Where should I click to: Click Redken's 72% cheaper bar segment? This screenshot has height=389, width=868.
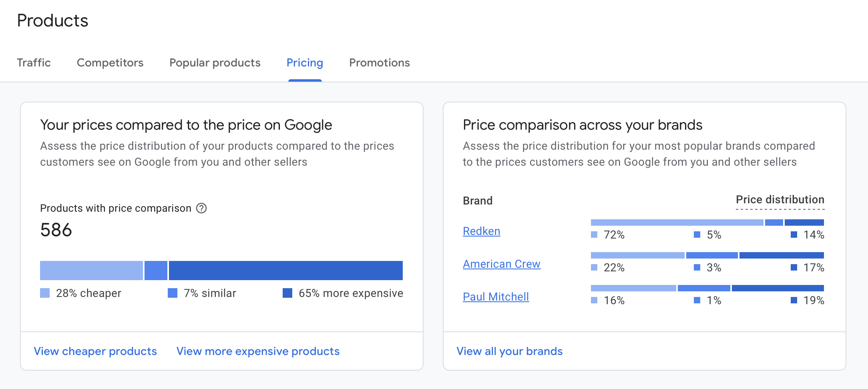[x=677, y=223]
